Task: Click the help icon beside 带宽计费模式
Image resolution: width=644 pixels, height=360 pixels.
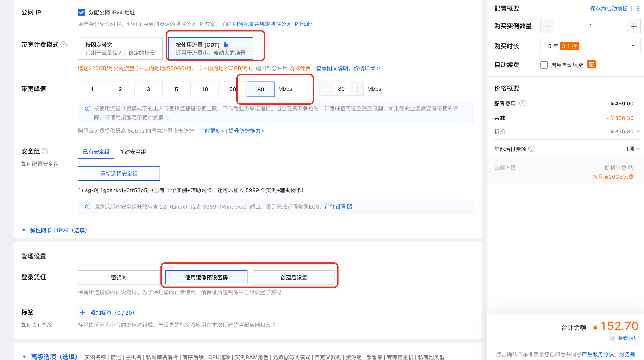Action: (x=64, y=44)
